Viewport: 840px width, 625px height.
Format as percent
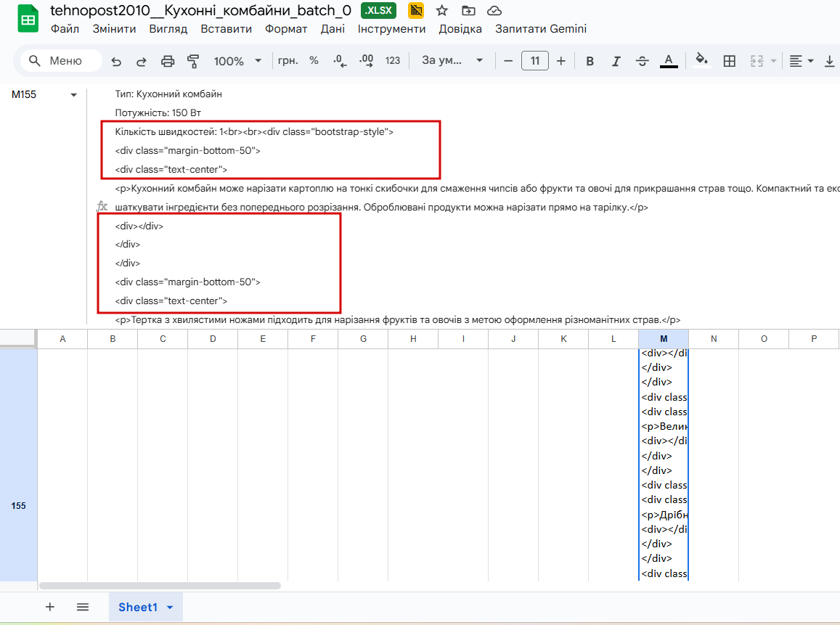coord(314,60)
